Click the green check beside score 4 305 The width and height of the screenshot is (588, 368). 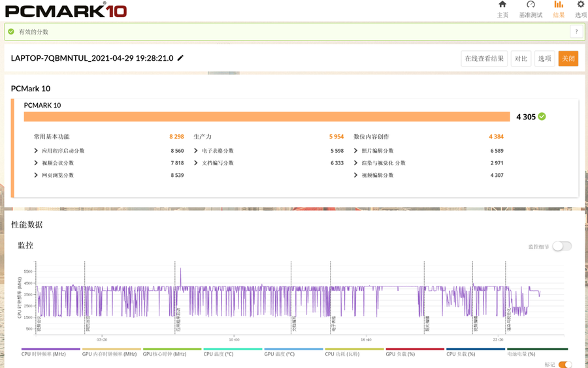click(x=542, y=117)
